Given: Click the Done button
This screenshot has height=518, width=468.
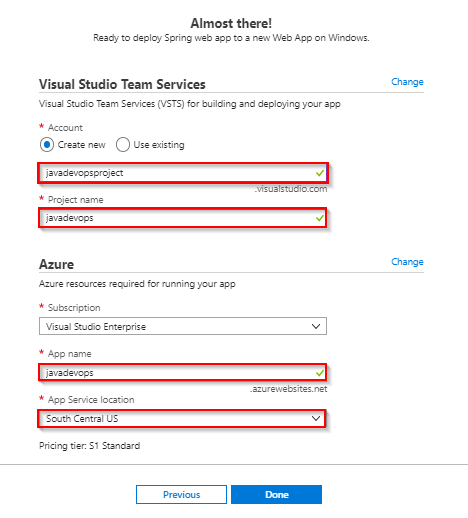Looking at the screenshot, I should click(276, 495).
